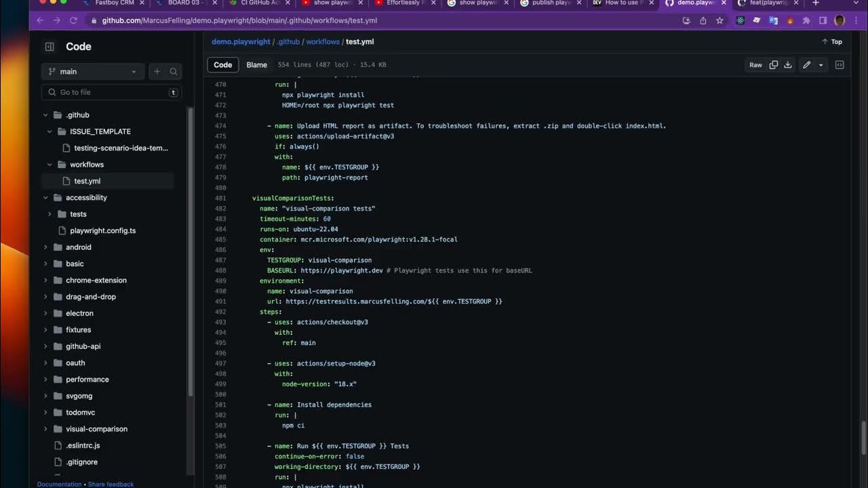Click the .github folder icon

[58, 115]
